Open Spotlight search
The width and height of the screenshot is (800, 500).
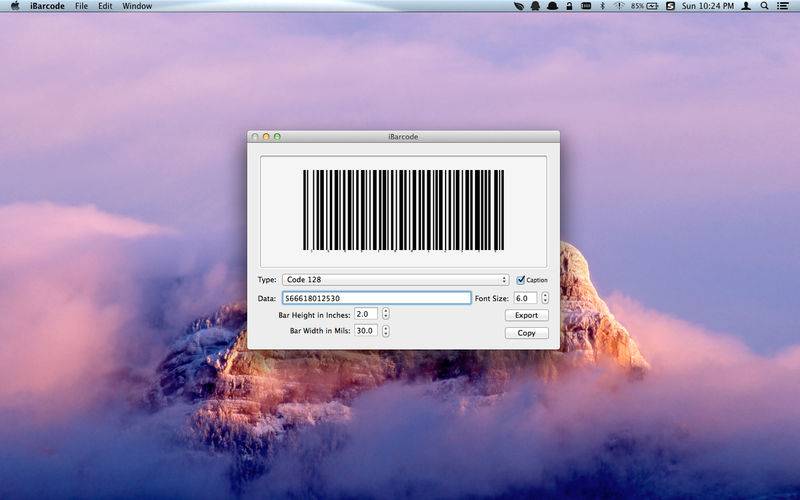coord(764,6)
